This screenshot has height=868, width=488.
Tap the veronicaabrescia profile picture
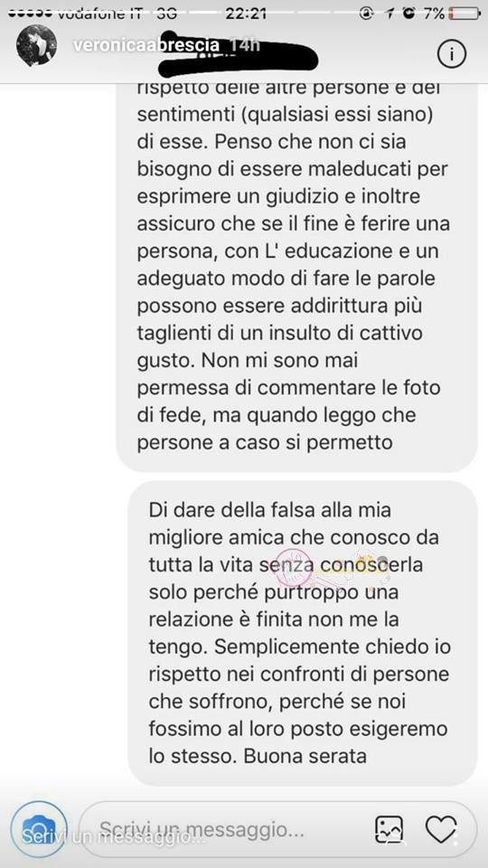[x=36, y=45]
